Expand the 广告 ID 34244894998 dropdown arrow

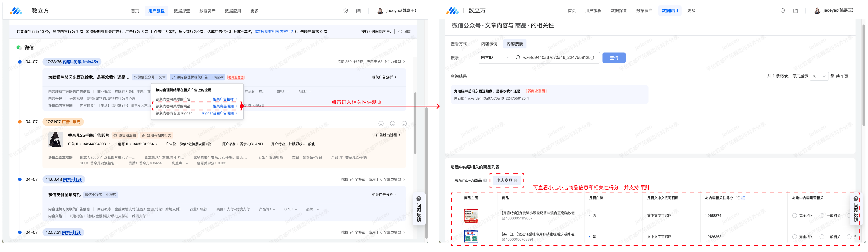[109, 144]
